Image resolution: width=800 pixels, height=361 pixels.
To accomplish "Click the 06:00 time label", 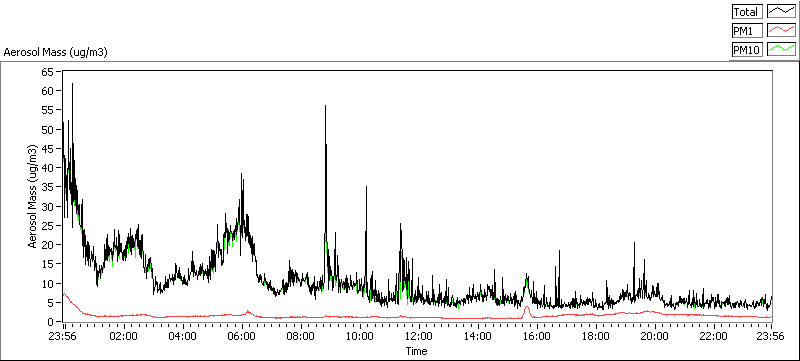I will pyautogui.click(x=242, y=337).
